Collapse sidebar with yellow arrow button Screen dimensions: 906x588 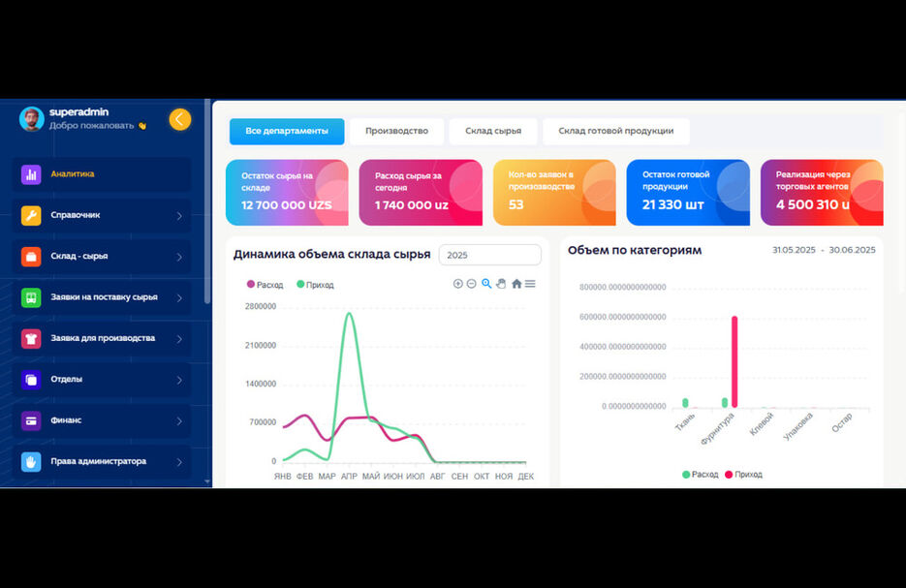[x=179, y=119]
